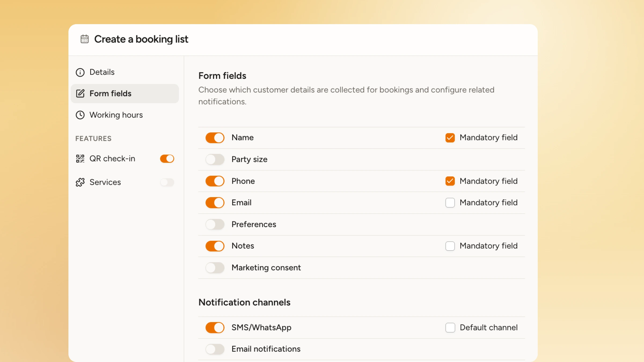Viewport: 644px width, 362px height.
Task: Click the Form fields pencil icon
Action: [80, 93]
